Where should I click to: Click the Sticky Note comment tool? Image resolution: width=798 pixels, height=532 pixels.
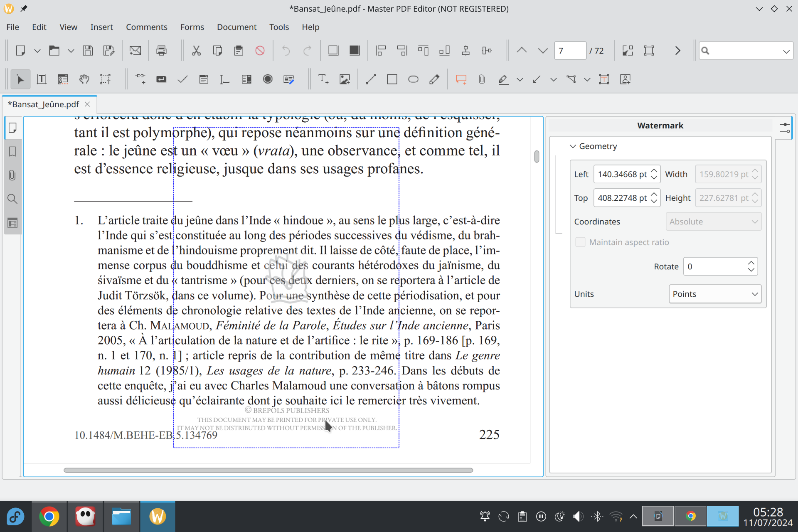(x=461, y=79)
